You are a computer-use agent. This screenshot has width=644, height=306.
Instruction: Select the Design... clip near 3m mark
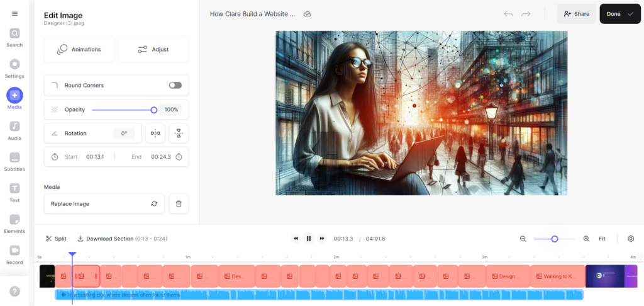pos(508,276)
